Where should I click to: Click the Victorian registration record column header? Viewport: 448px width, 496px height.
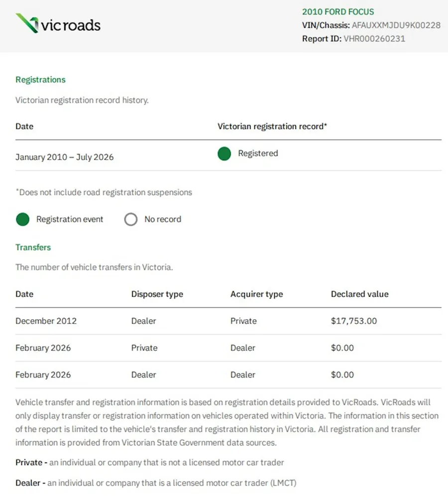pos(272,126)
